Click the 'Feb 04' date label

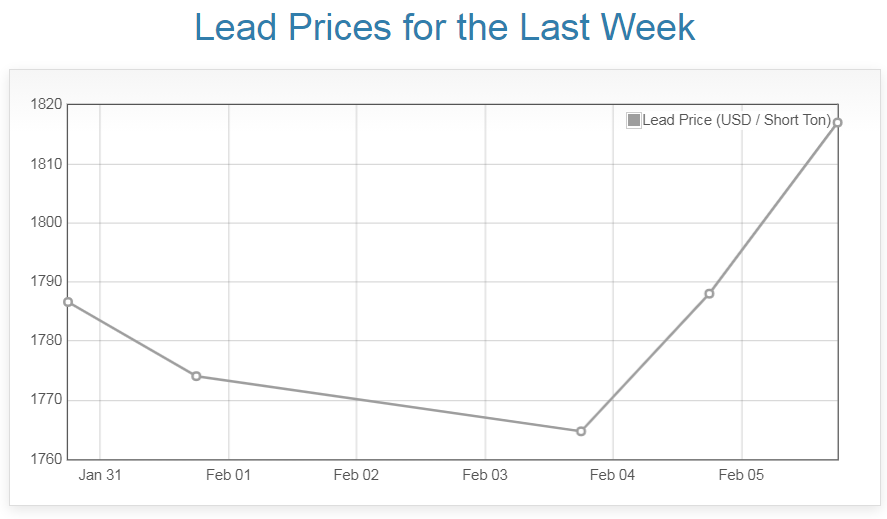click(x=613, y=475)
